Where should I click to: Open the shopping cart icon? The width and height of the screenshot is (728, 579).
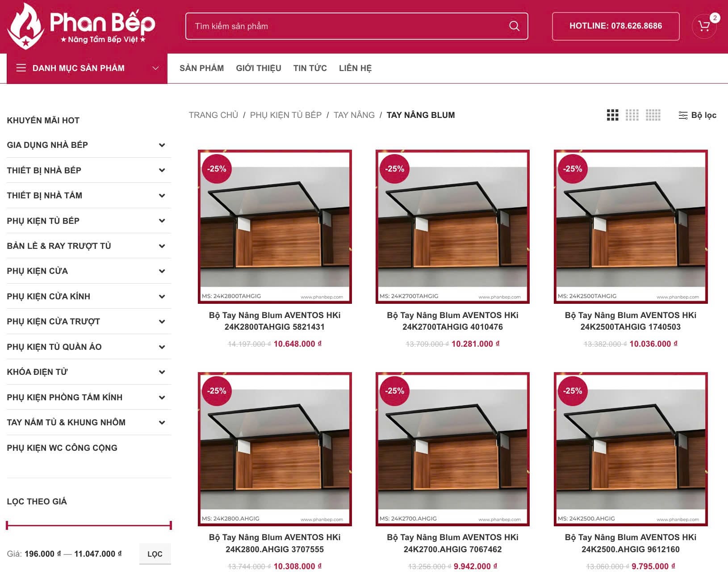[x=704, y=26]
